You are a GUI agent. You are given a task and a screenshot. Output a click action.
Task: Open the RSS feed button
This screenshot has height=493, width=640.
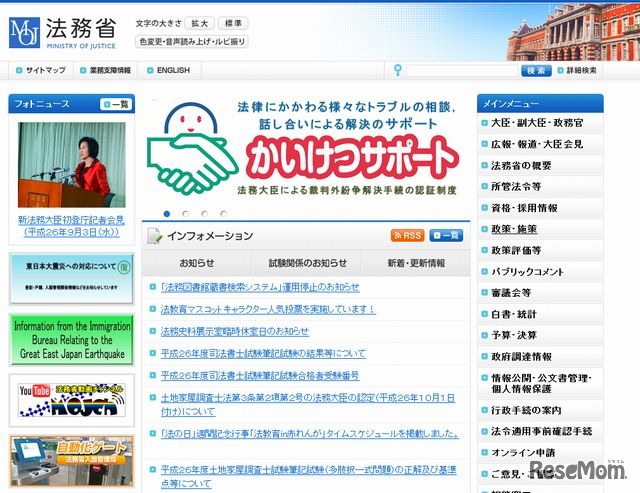click(407, 235)
